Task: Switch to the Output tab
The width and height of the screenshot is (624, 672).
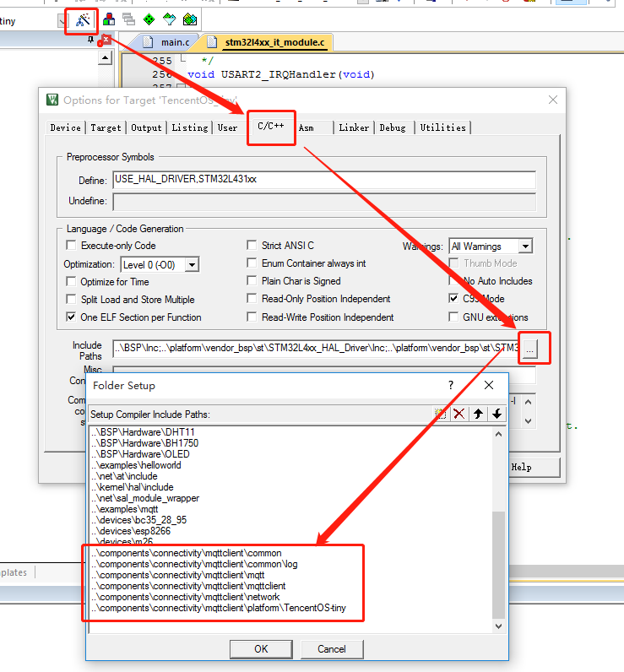Action: coord(147,127)
